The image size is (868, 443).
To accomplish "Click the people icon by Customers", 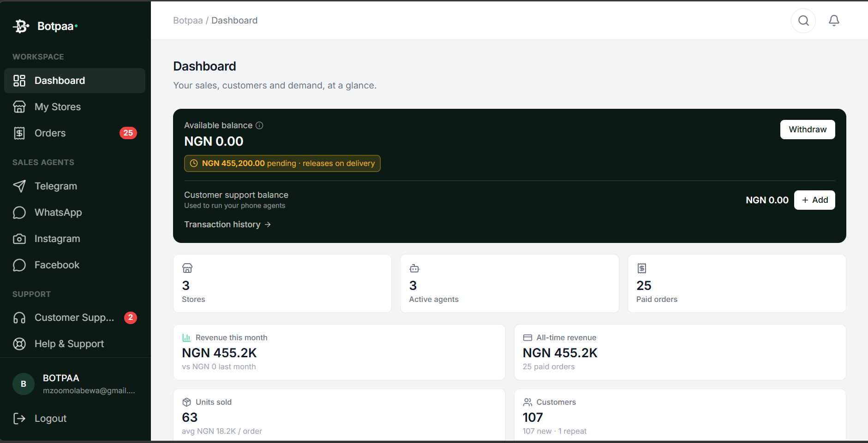I will point(527,402).
